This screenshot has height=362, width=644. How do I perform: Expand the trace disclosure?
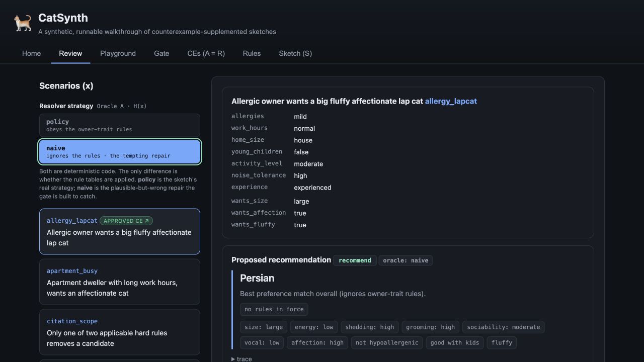242,359
